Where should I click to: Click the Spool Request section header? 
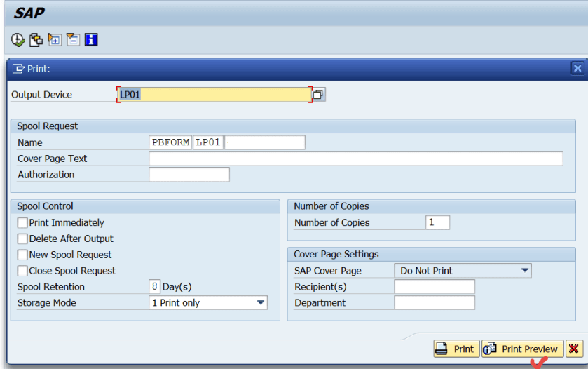coord(293,126)
